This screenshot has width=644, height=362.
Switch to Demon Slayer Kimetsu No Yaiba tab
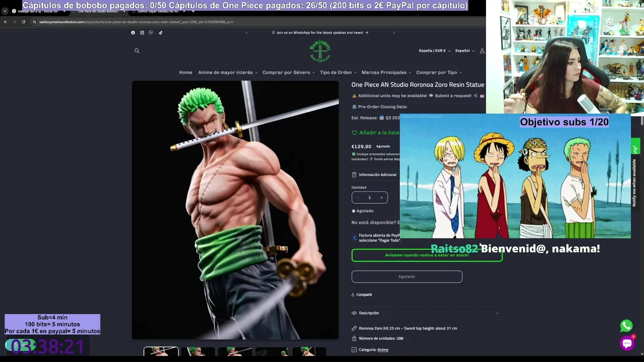(x=158, y=11)
